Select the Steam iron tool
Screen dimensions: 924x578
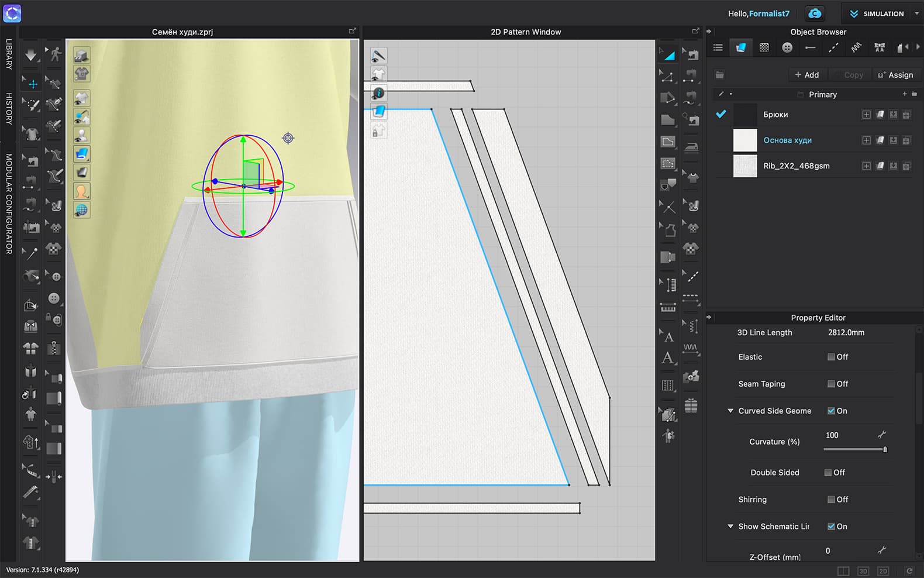pos(691,147)
